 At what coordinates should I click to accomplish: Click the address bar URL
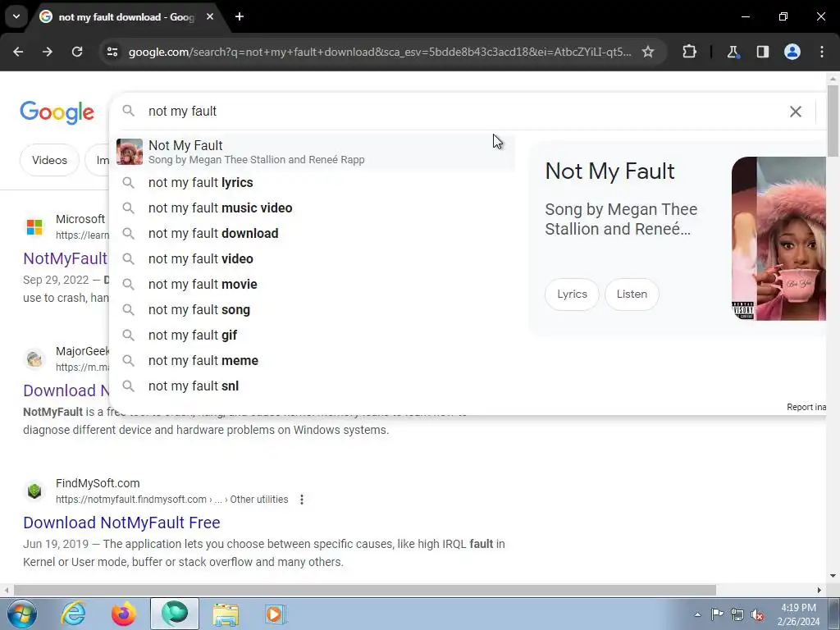pos(380,52)
